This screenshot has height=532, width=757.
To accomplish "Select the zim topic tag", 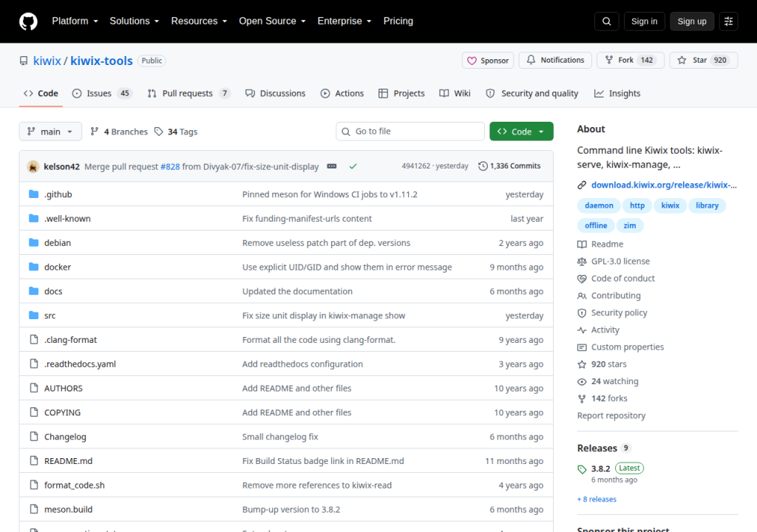I will 630,225.
